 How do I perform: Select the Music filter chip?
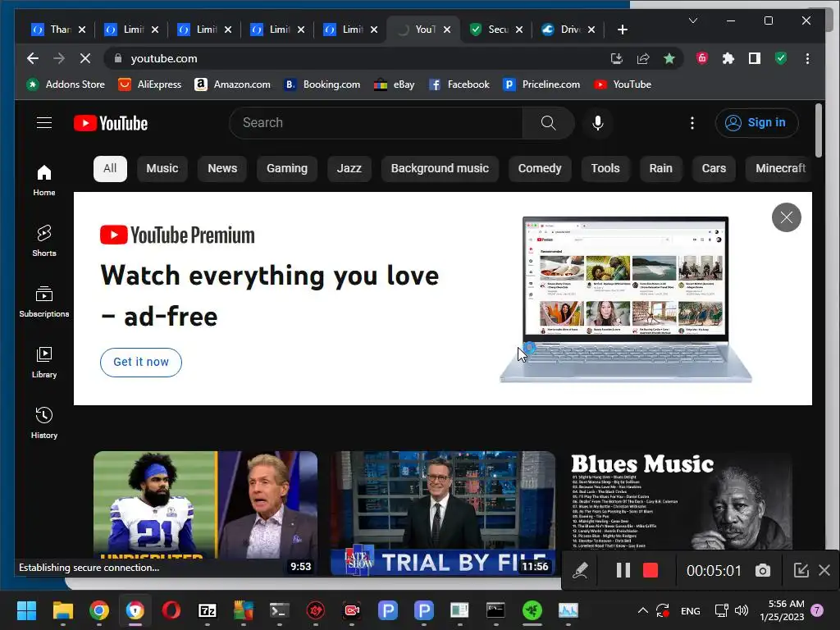pos(162,168)
